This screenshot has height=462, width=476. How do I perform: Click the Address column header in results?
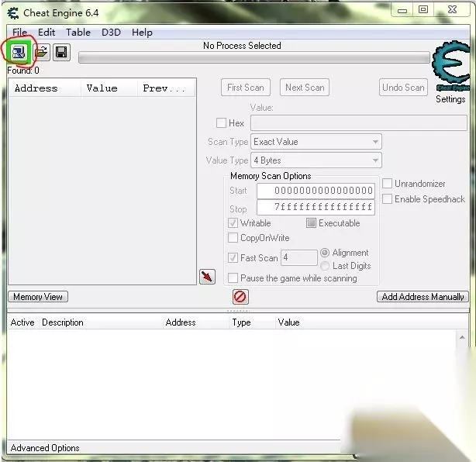point(45,88)
